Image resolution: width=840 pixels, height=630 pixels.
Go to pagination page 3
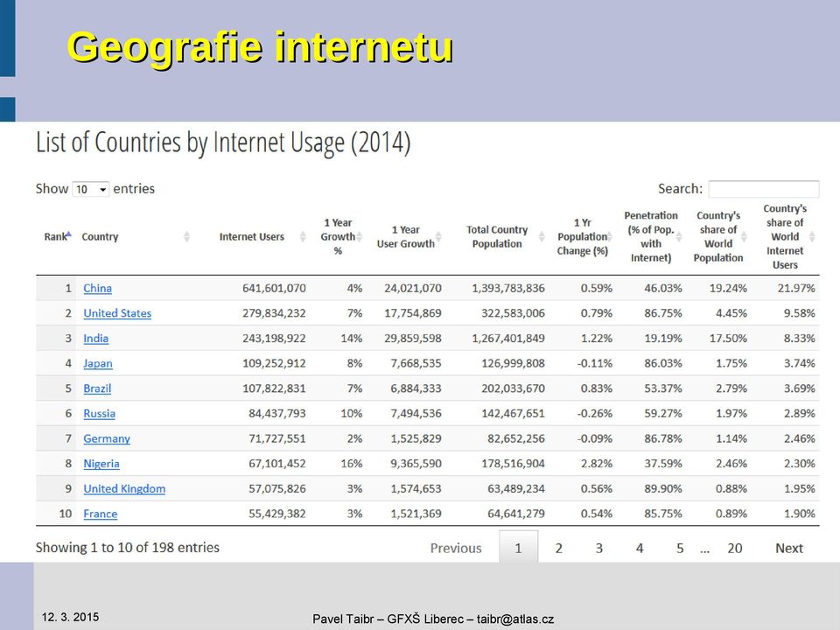point(598,548)
